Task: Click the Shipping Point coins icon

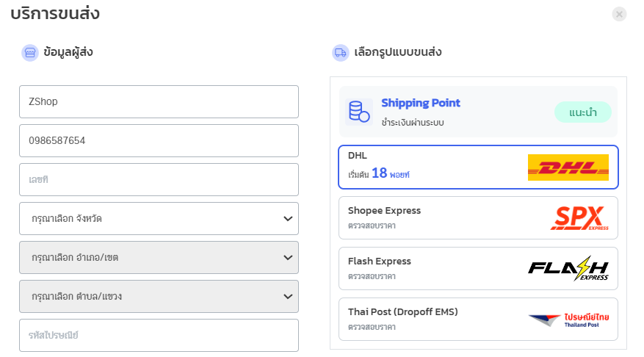Action: (359, 112)
